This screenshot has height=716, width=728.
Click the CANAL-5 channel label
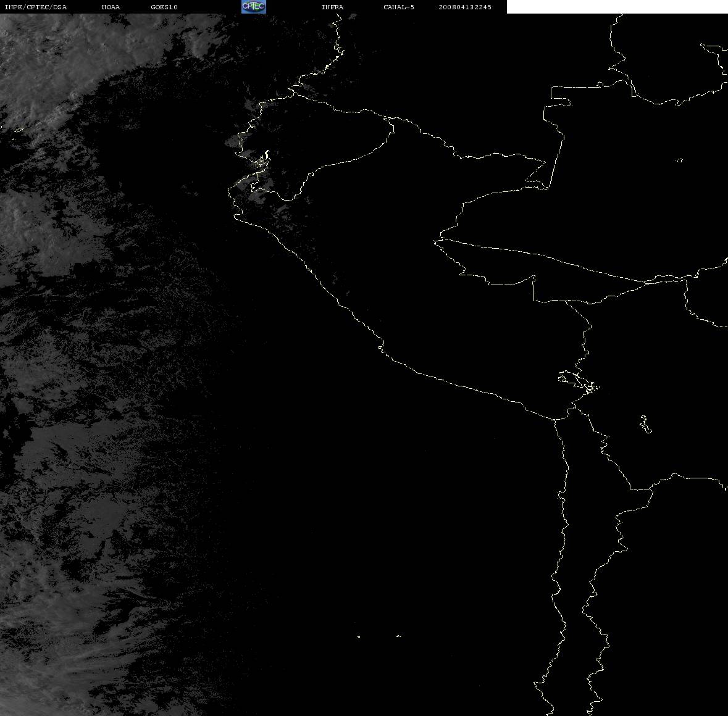(399, 7)
